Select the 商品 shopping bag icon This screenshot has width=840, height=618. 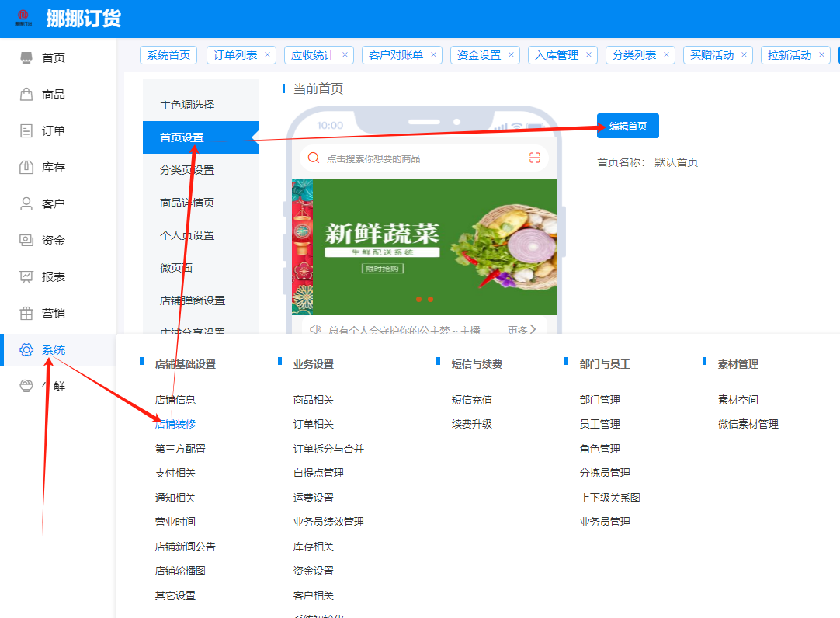[x=26, y=95]
